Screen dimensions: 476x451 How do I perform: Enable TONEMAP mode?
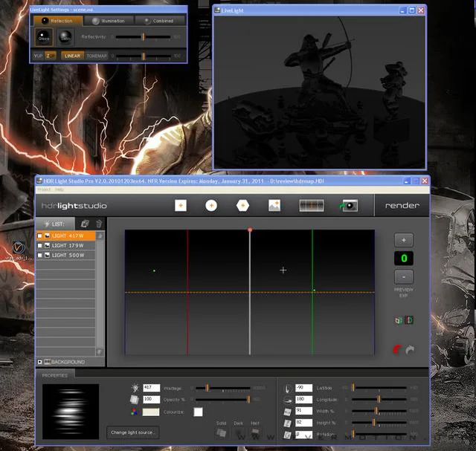(x=97, y=56)
